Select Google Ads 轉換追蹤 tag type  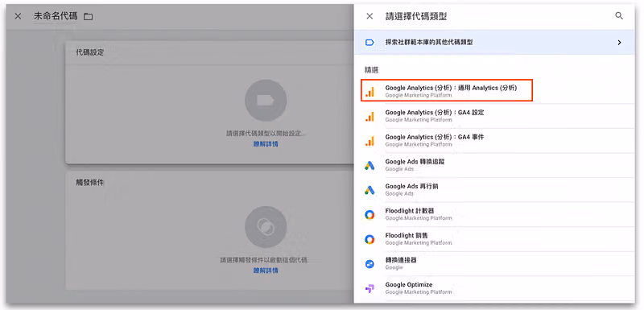pyautogui.click(x=494, y=165)
